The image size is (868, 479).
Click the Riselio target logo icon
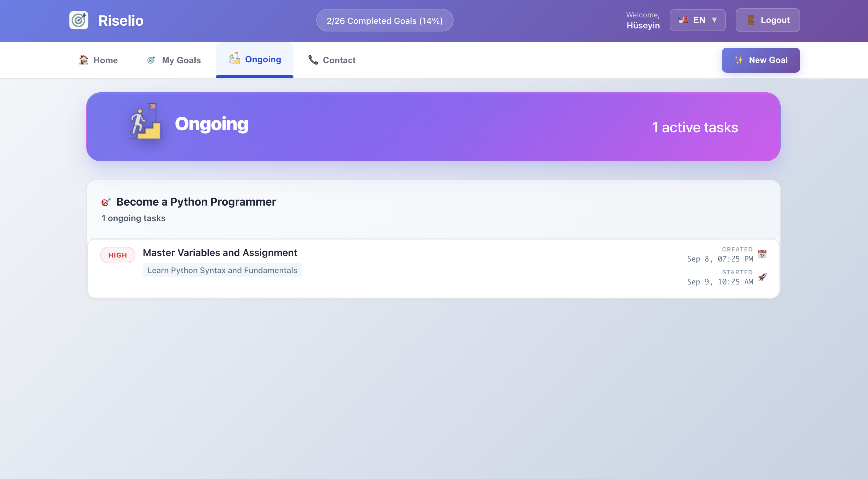[79, 20]
